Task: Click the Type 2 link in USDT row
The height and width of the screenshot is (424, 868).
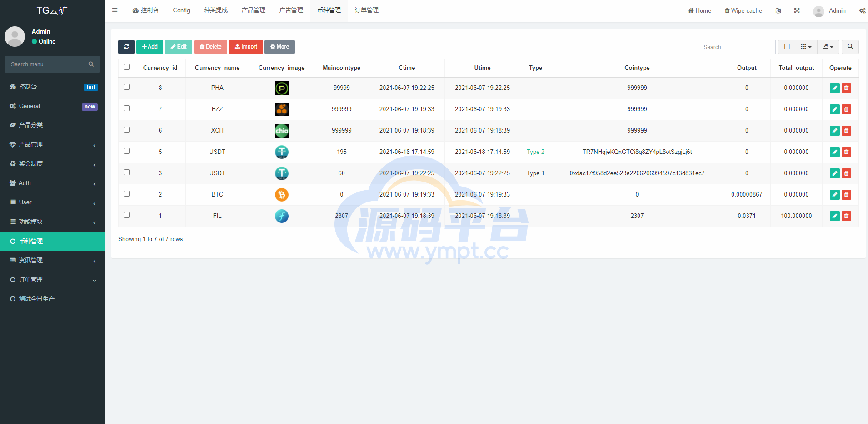Action: click(x=535, y=152)
